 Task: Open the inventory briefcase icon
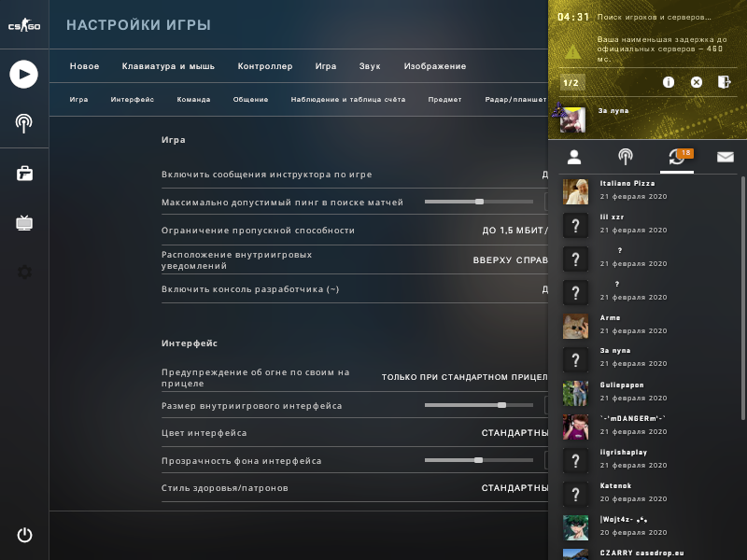click(x=24, y=174)
